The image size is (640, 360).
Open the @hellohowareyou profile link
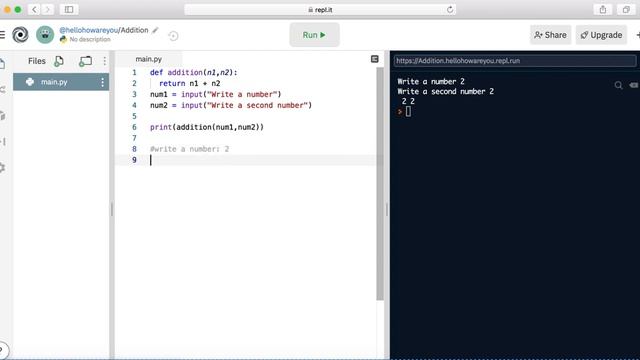tap(89, 30)
